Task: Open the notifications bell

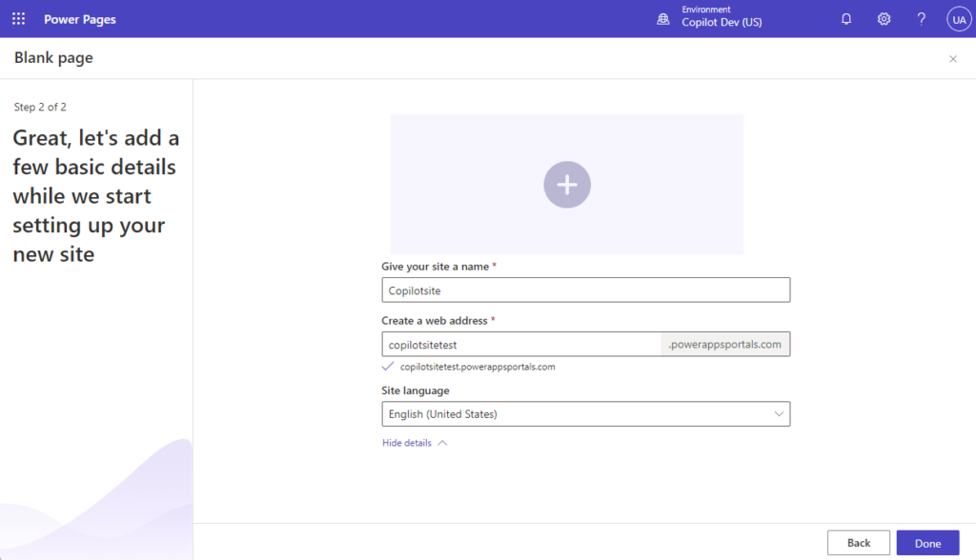Action: click(846, 19)
